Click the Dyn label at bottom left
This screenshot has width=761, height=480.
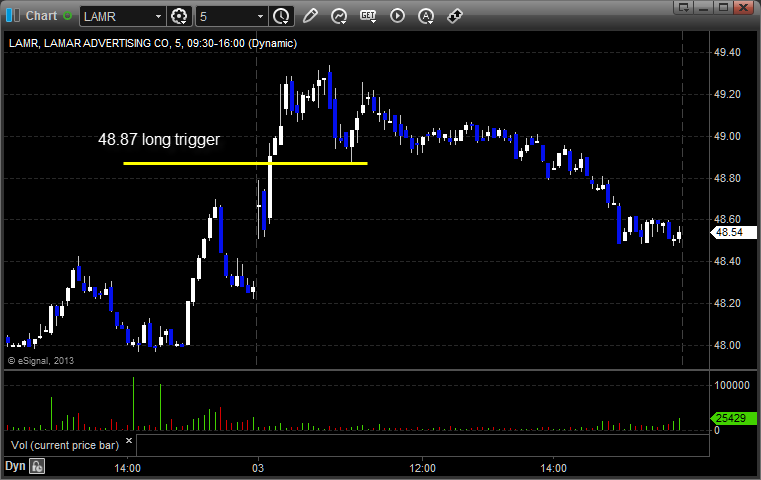point(15,466)
